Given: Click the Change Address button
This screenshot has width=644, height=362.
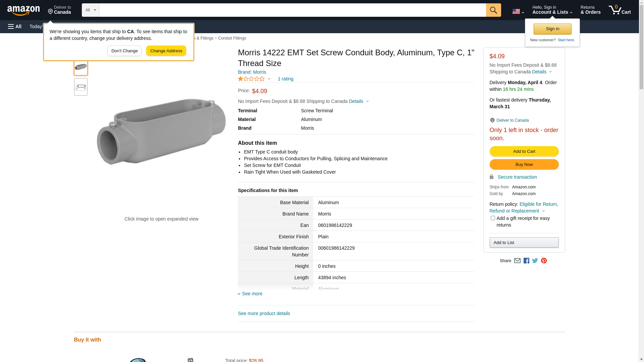Looking at the screenshot, I should click(x=166, y=51).
